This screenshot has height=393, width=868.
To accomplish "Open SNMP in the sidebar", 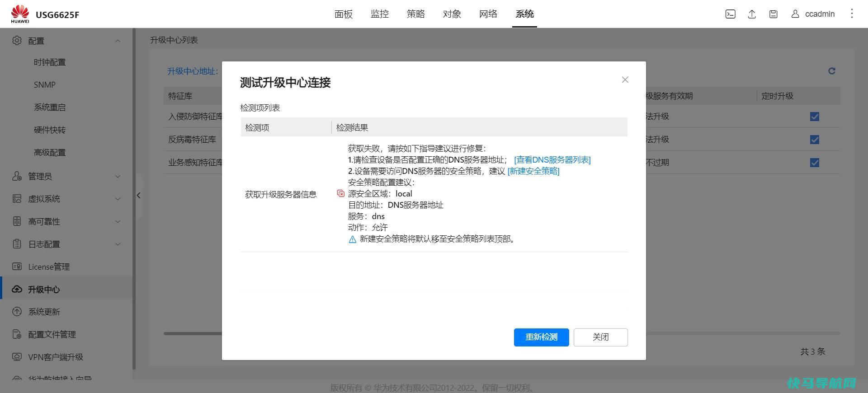I will coord(45,85).
